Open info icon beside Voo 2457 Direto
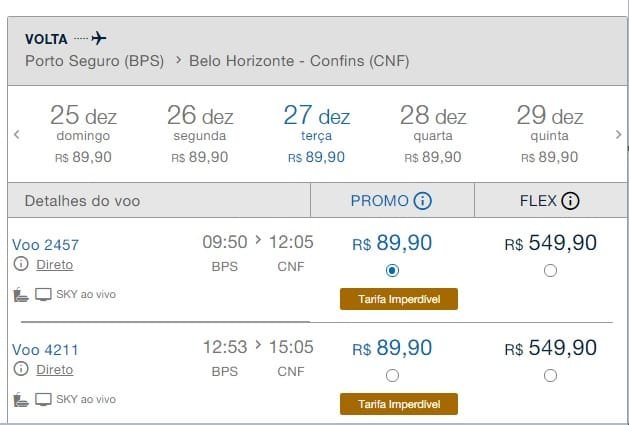Screen dimensions: 629x425 click(x=21, y=264)
